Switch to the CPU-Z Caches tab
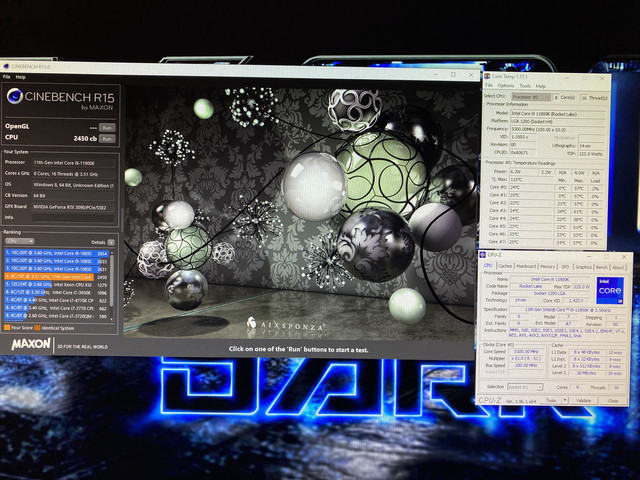The image size is (640, 480). coord(505,267)
